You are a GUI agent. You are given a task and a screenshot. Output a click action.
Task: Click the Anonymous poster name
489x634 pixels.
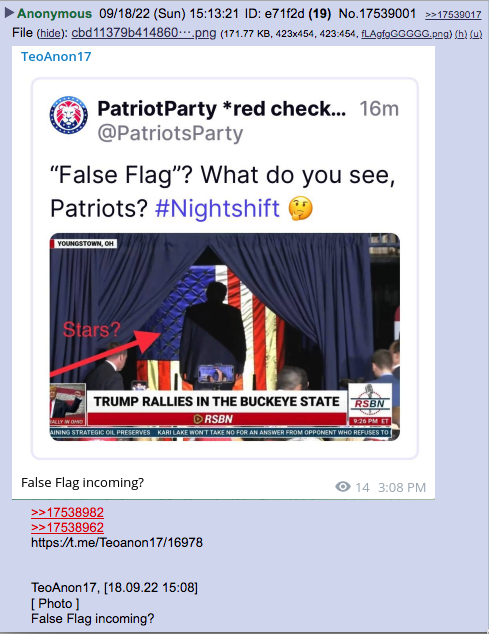pos(55,13)
